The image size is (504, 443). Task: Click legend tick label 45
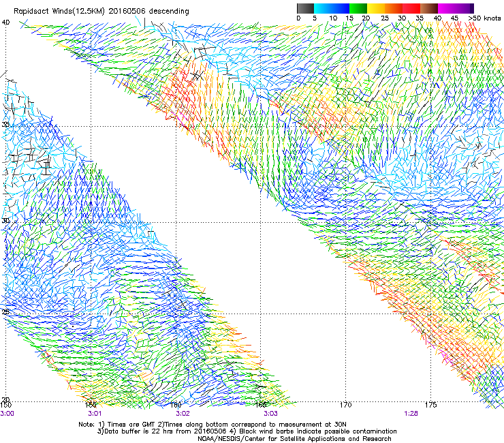(454, 18)
